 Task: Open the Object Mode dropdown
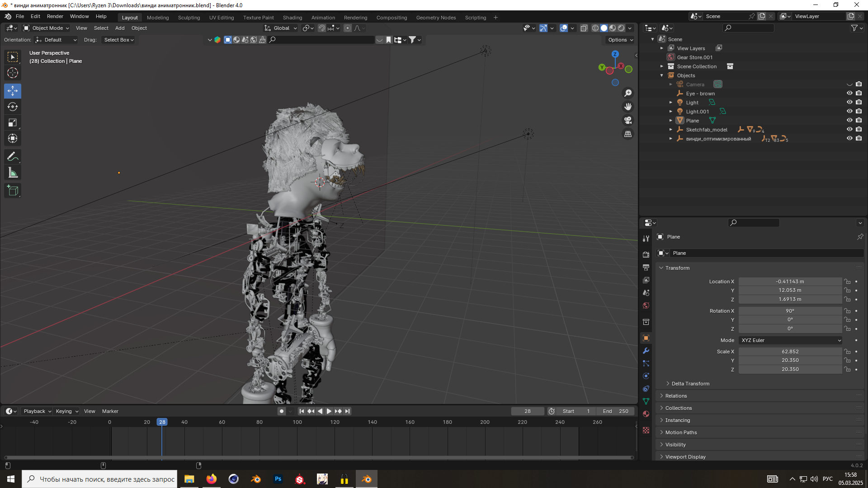46,28
